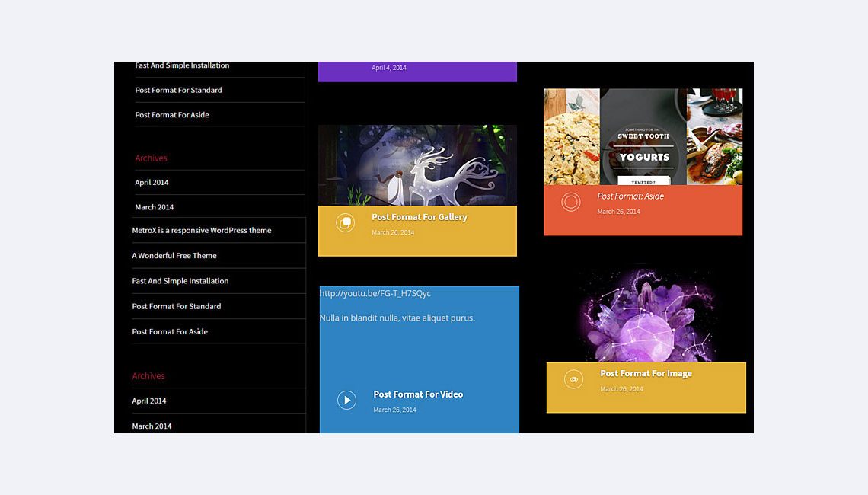Viewport: 868px width, 495px height.
Task: Open the Post Format For Image post title
Action: [x=646, y=373]
